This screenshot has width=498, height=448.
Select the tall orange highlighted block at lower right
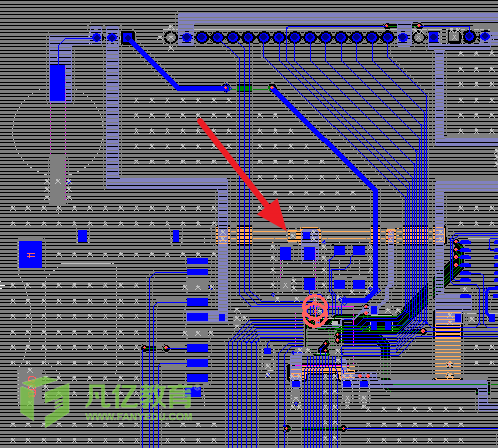pyautogui.click(x=448, y=345)
